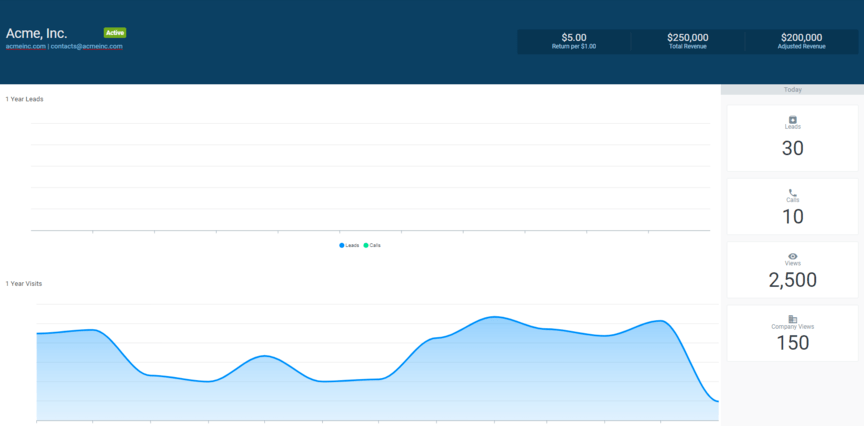Open the Views card showing 2,500
864x426 pixels.
(792, 270)
